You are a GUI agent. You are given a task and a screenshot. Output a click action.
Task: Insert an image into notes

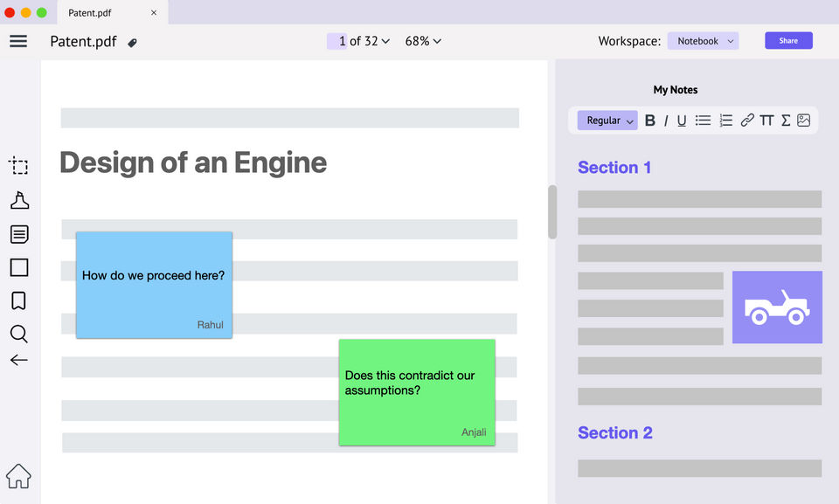pos(804,121)
